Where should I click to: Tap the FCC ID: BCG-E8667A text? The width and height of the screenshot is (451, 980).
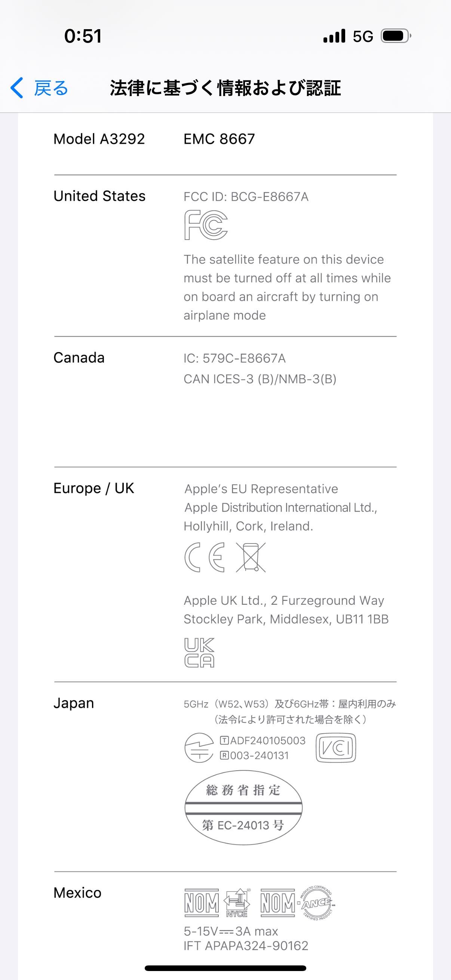click(x=246, y=197)
